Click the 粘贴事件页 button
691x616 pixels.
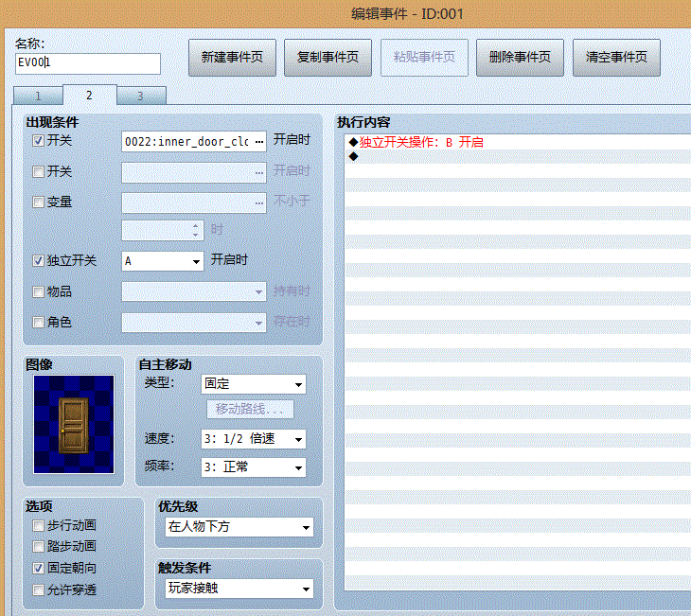pos(424,58)
